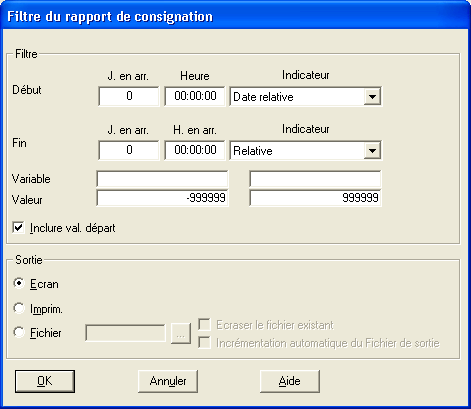Click the Fichier path text field
Viewport: 471px width, 409px height.
click(125, 333)
